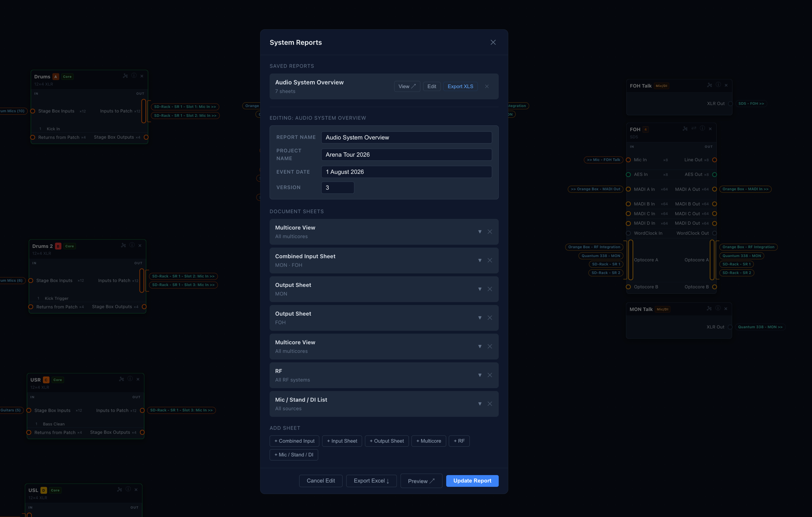
Task: Expand Output Sheet MON options arrow
Action: coord(480,289)
